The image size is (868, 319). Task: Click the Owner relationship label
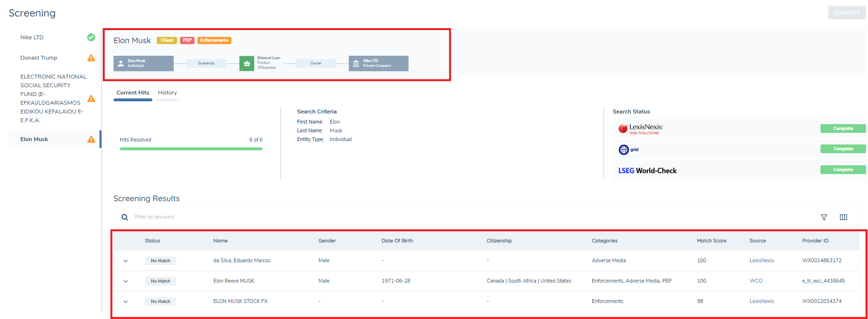click(316, 64)
